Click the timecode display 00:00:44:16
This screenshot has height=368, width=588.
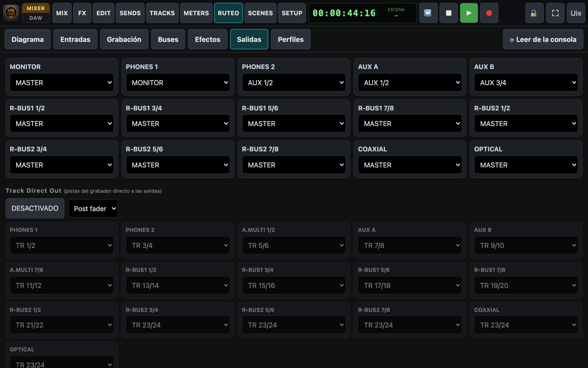tap(344, 13)
